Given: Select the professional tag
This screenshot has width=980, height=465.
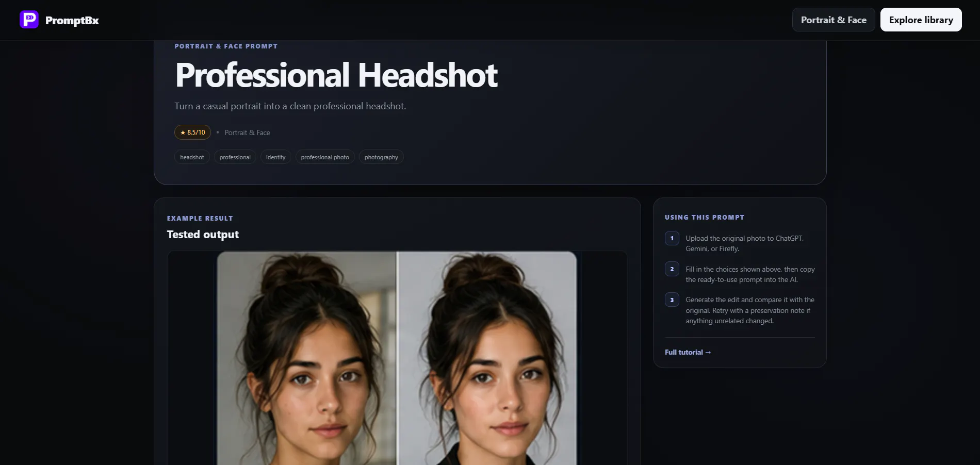Looking at the screenshot, I should (x=235, y=157).
